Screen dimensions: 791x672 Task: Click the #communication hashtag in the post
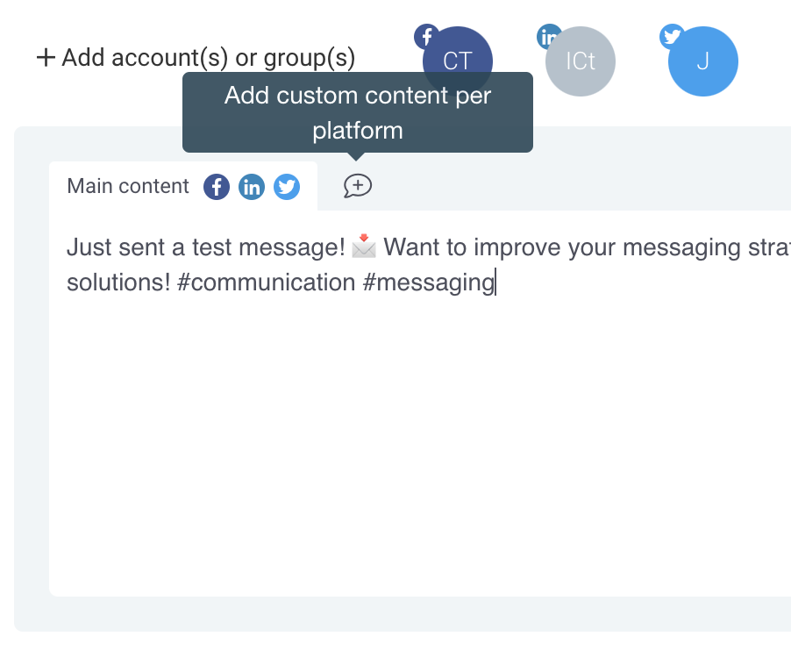[267, 282]
